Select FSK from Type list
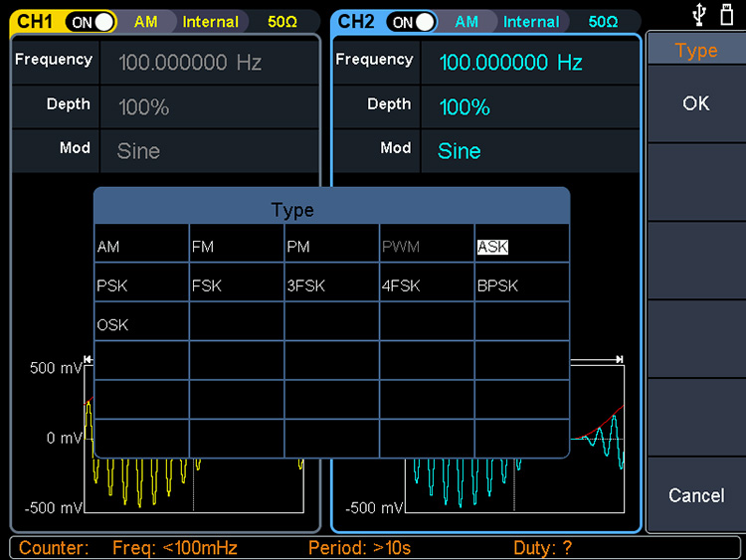 [x=236, y=285]
